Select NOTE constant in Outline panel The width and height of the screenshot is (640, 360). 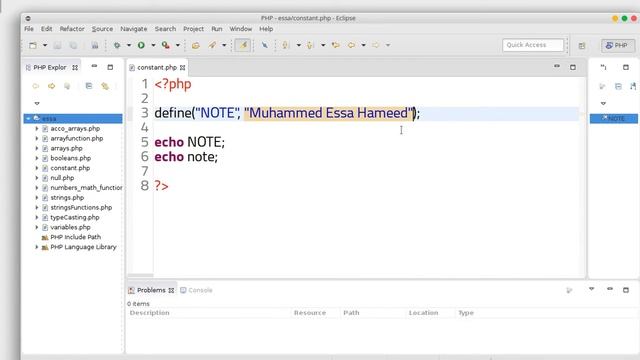click(614, 119)
